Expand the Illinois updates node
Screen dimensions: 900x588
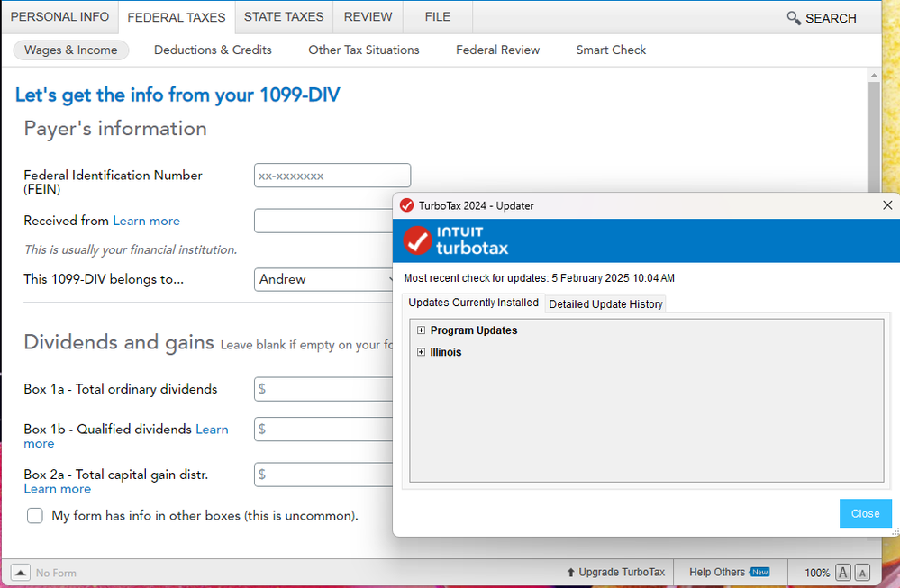point(422,352)
